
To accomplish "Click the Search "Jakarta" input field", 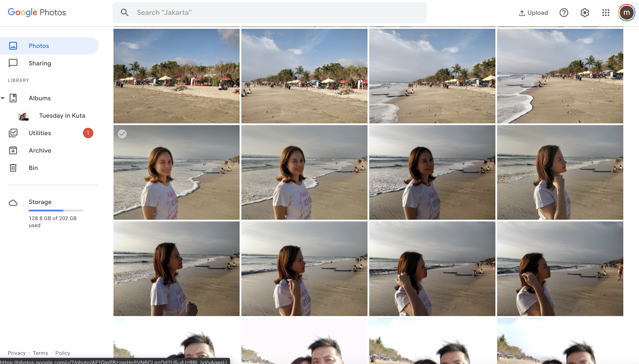I will (x=270, y=12).
